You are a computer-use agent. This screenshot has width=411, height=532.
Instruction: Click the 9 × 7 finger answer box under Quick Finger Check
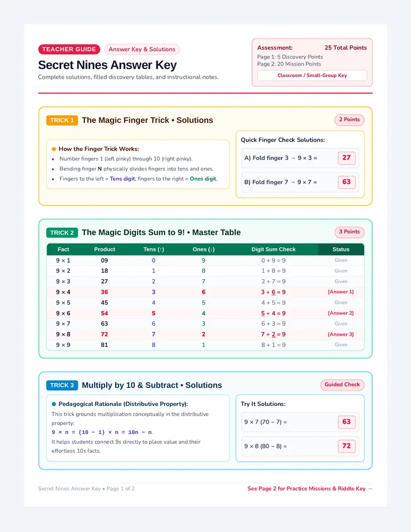tap(346, 182)
